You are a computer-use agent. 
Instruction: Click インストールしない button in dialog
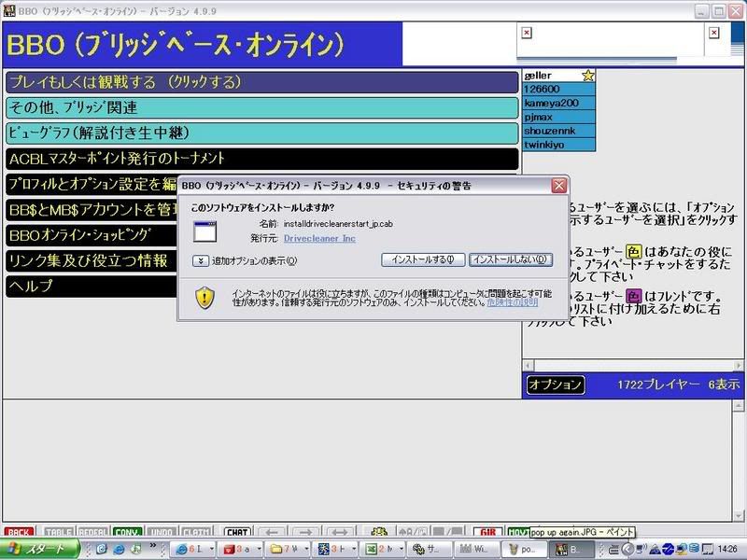click(511, 259)
